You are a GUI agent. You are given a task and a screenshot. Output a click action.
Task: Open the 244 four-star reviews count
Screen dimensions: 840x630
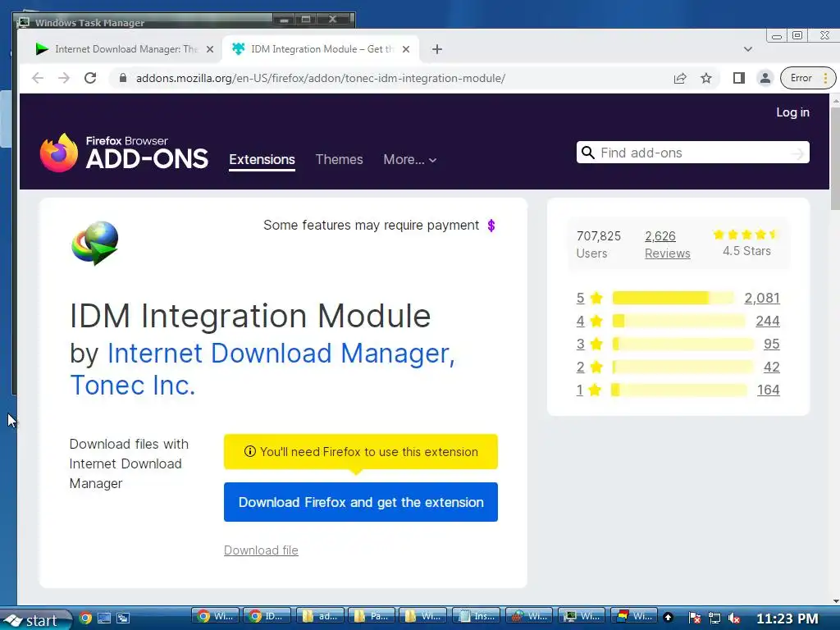coord(768,321)
